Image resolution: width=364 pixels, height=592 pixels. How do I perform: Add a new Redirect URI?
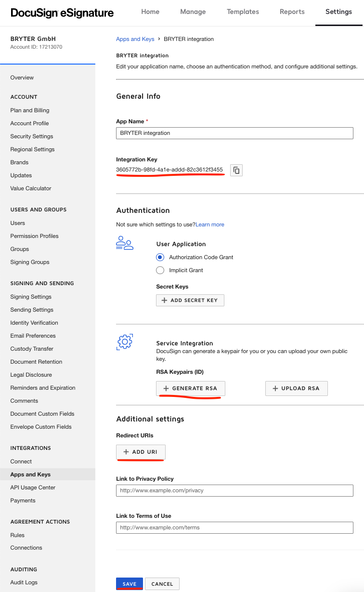pyautogui.click(x=141, y=452)
